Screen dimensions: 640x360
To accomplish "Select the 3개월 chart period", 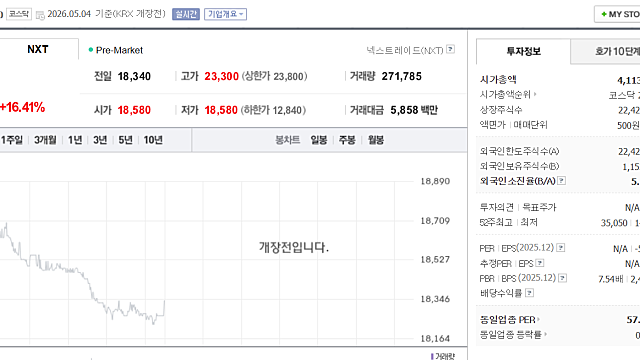I will [45, 140].
